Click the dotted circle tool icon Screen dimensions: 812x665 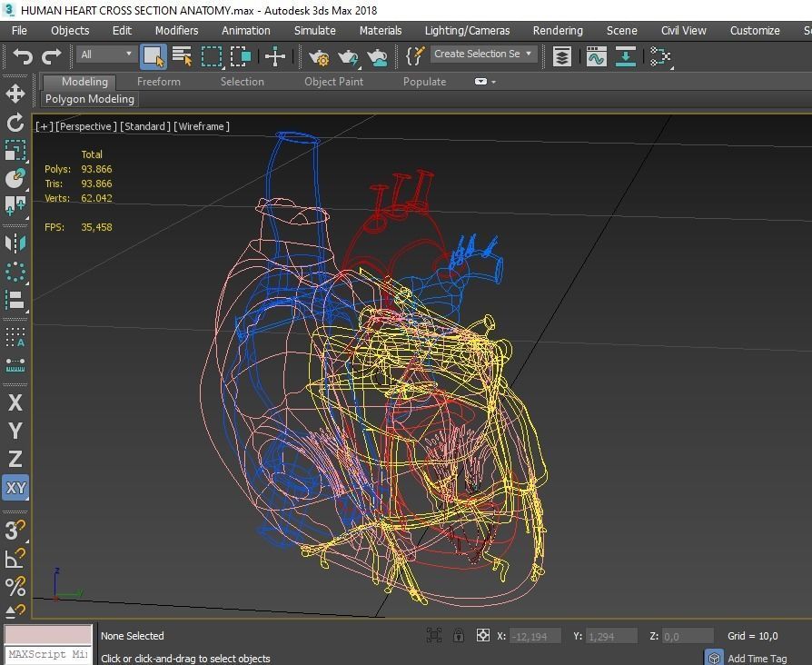point(15,272)
